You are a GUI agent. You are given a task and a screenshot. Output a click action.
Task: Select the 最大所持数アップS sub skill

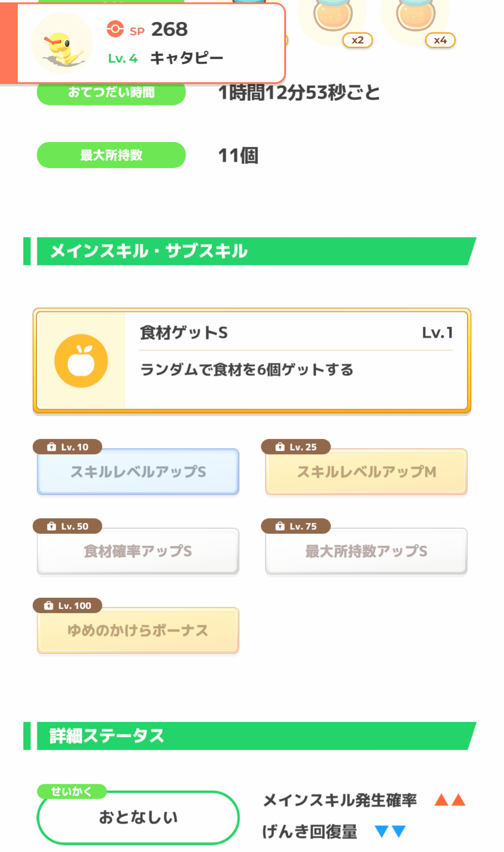(366, 551)
